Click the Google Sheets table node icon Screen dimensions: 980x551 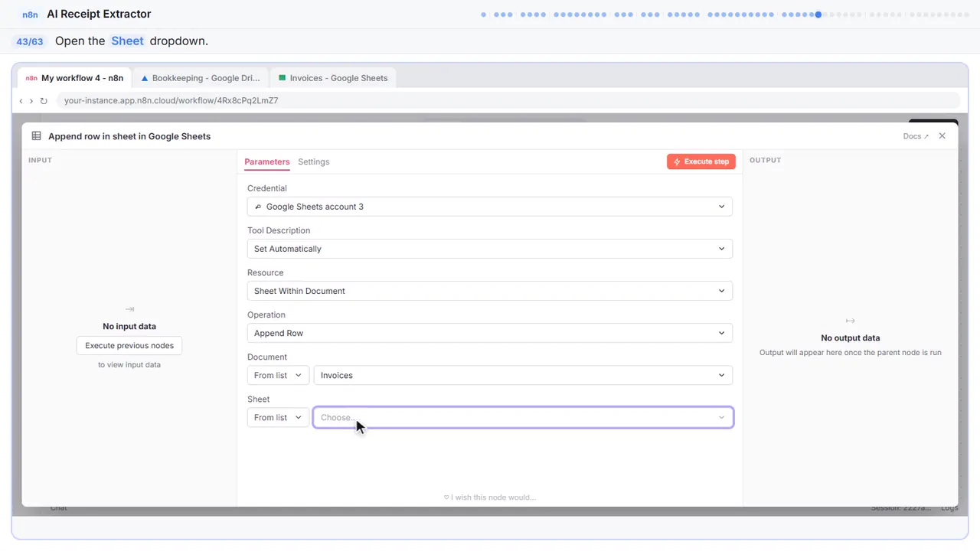(x=36, y=135)
